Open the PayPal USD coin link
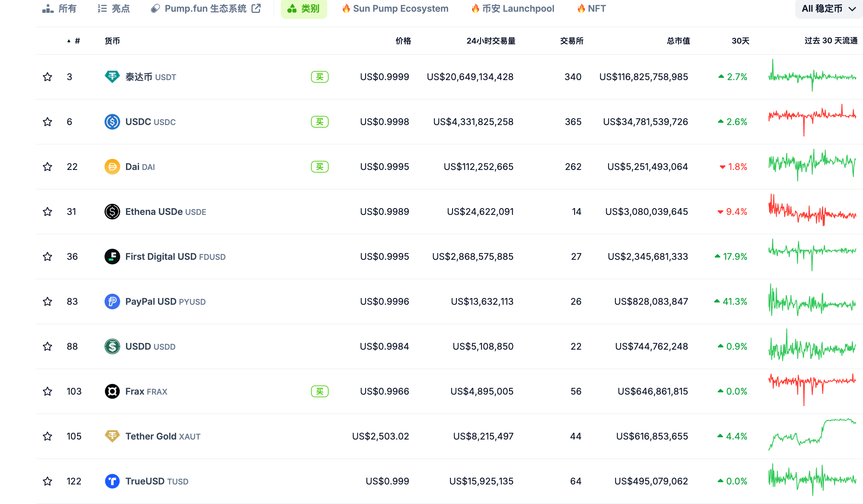This screenshot has height=504, width=863. point(165,301)
